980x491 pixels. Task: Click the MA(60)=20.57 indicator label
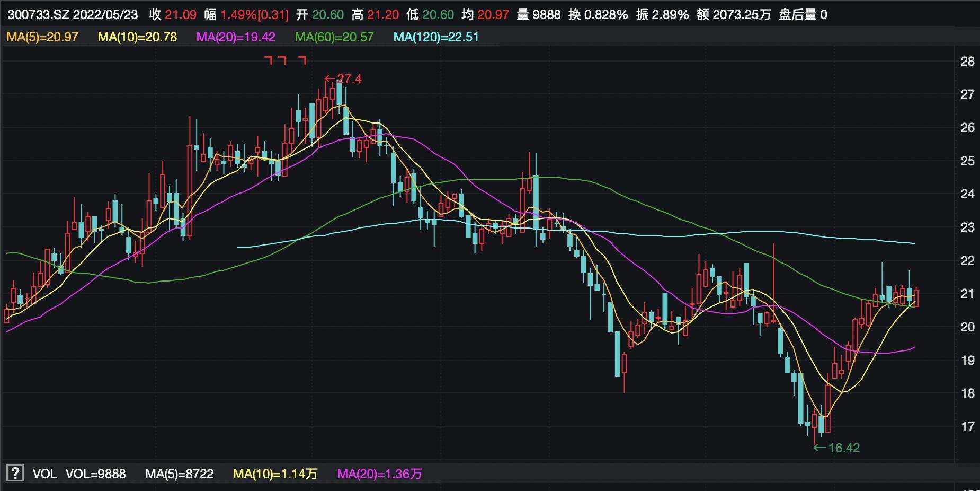coord(334,37)
